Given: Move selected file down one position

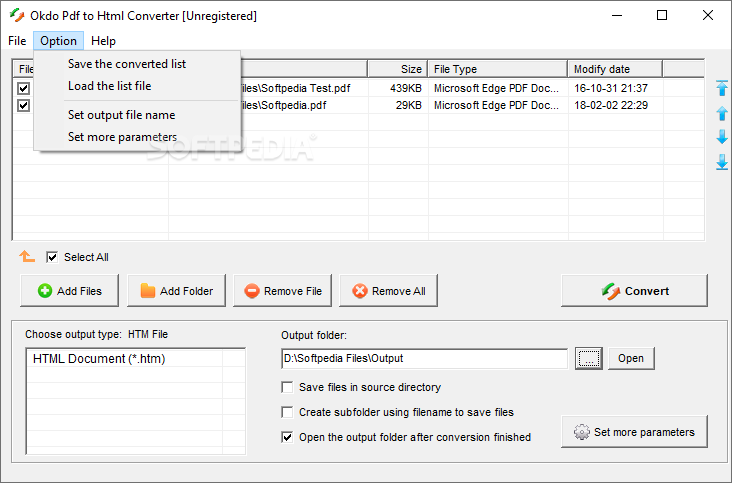Looking at the screenshot, I should 722,137.
